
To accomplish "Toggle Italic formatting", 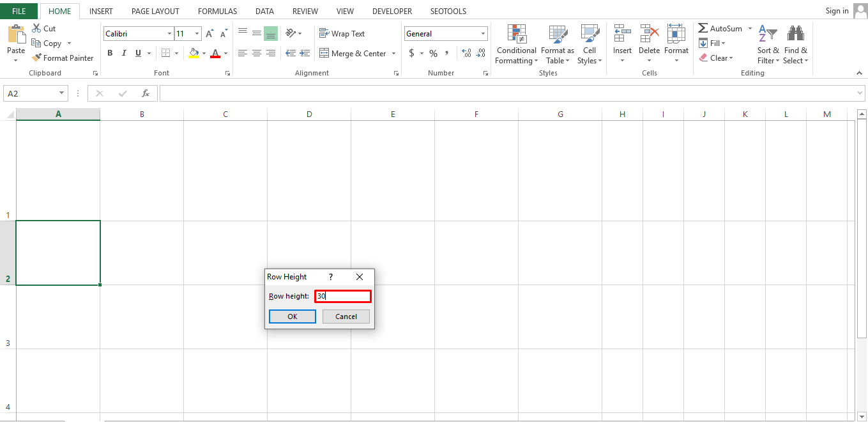I will click(x=124, y=54).
